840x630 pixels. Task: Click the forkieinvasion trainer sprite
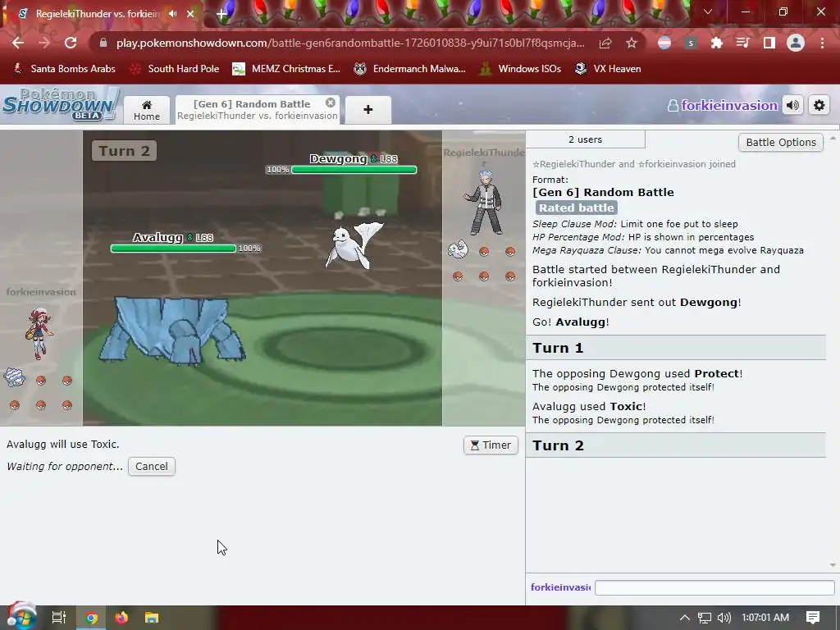click(39, 333)
